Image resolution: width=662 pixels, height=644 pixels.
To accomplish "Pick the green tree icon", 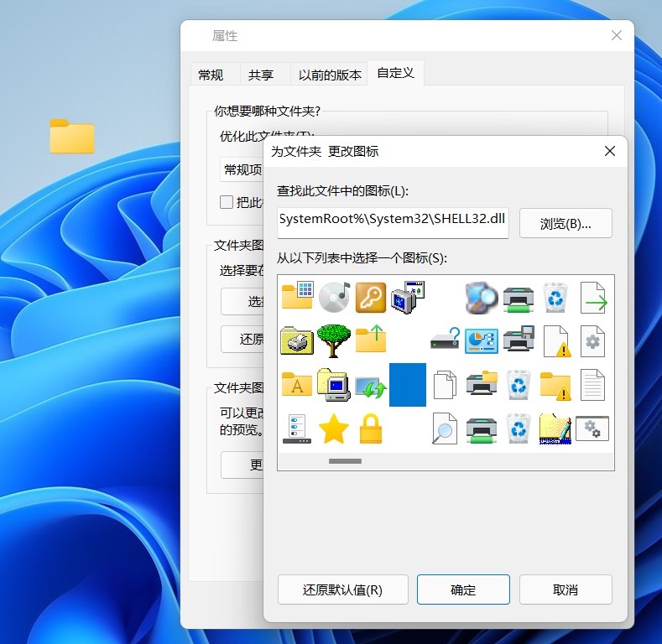I will (333, 340).
